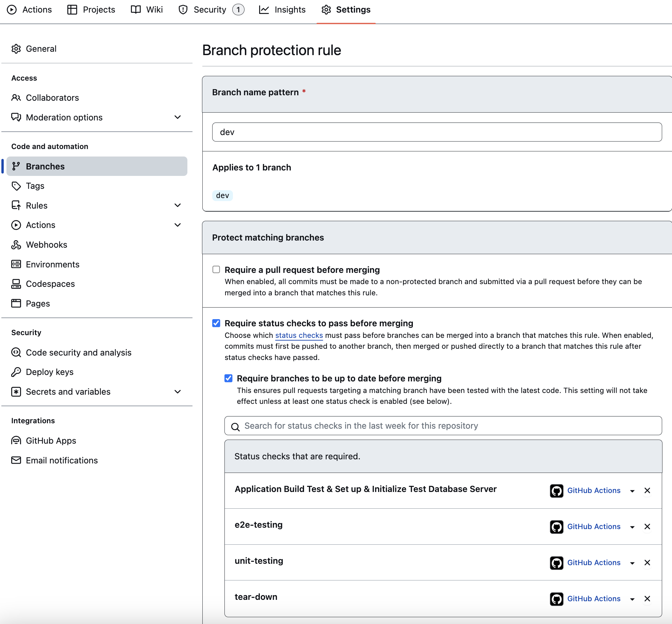Click the dev branch label
The image size is (672, 624).
(x=222, y=195)
